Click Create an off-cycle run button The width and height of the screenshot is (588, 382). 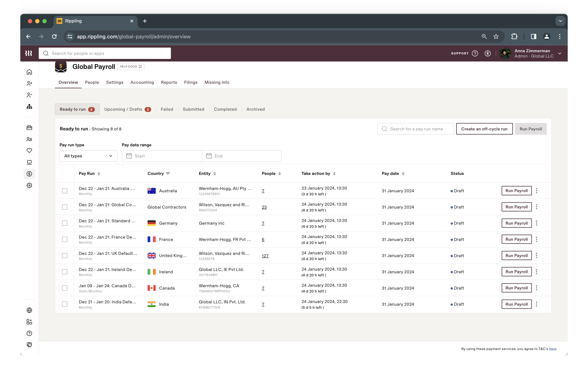[484, 129]
